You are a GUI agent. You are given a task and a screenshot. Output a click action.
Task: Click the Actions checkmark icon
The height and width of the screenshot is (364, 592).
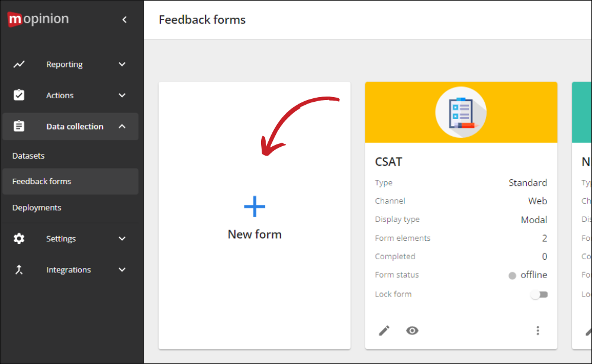tap(19, 95)
